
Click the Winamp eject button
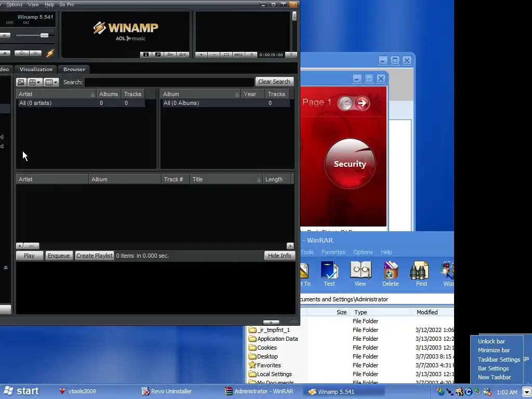(x=5, y=54)
